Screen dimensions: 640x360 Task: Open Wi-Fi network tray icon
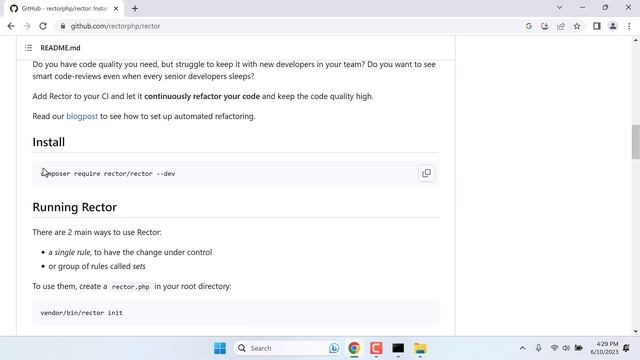[554, 348]
